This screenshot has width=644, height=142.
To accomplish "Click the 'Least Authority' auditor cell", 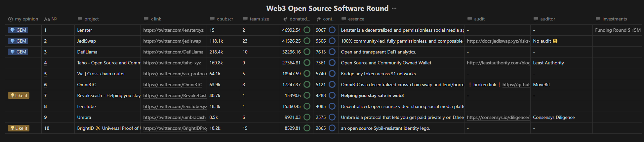I will click(561, 63).
